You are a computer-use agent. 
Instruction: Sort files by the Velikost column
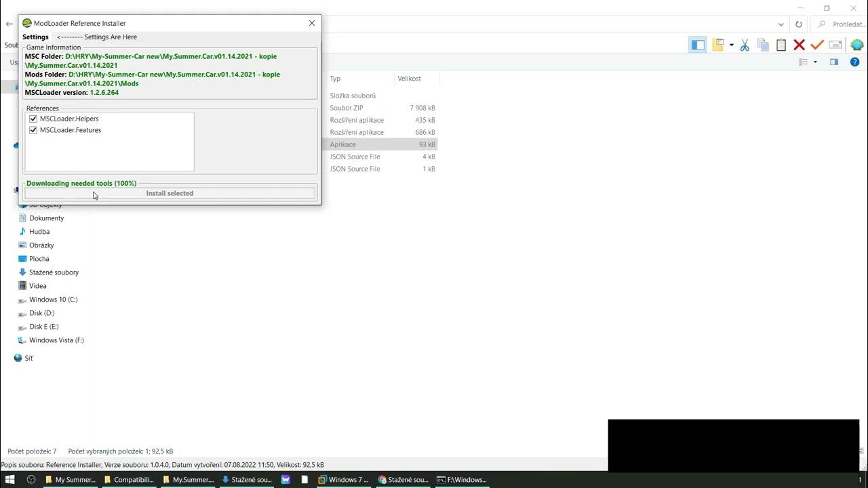pos(410,79)
